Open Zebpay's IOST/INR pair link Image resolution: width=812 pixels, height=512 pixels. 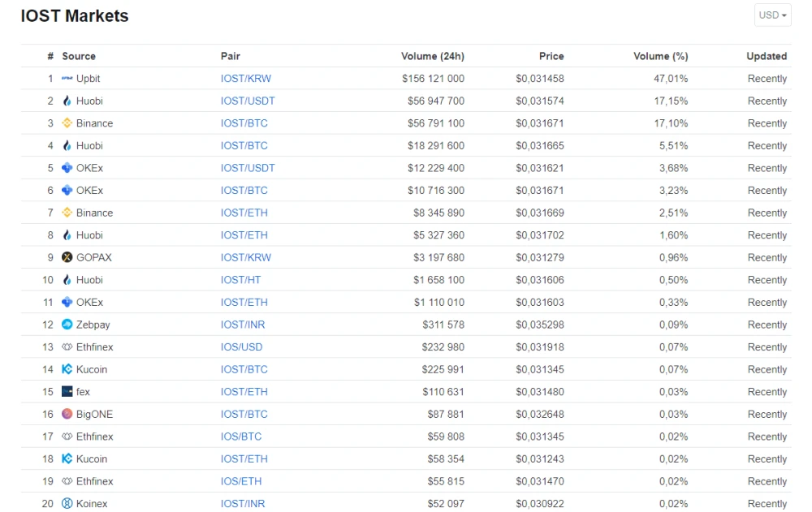click(x=243, y=325)
